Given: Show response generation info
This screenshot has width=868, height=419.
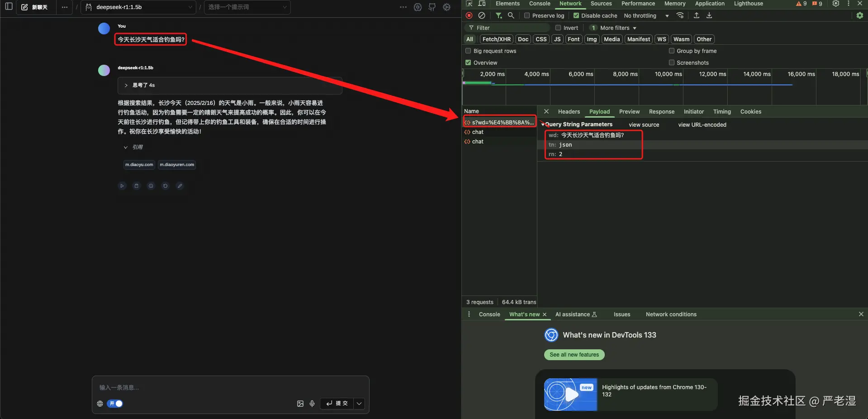Looking at the screenshot, I should coord(151,186).
